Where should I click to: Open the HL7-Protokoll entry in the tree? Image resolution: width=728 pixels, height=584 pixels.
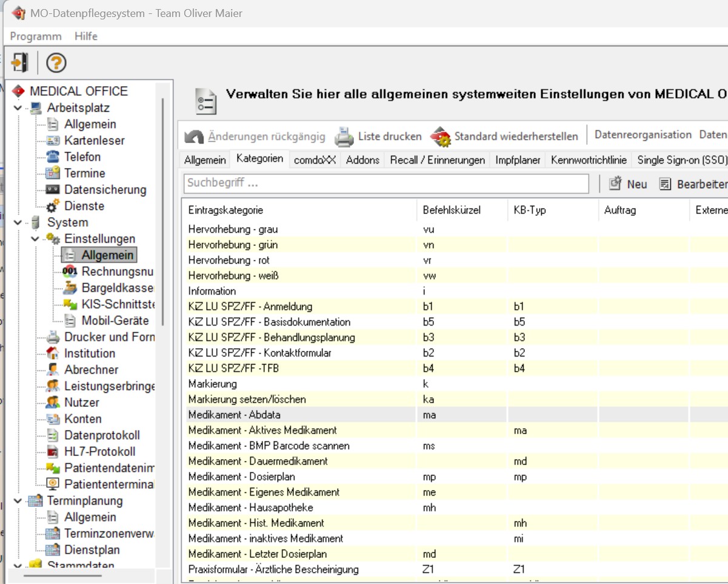tap(100, 452)
